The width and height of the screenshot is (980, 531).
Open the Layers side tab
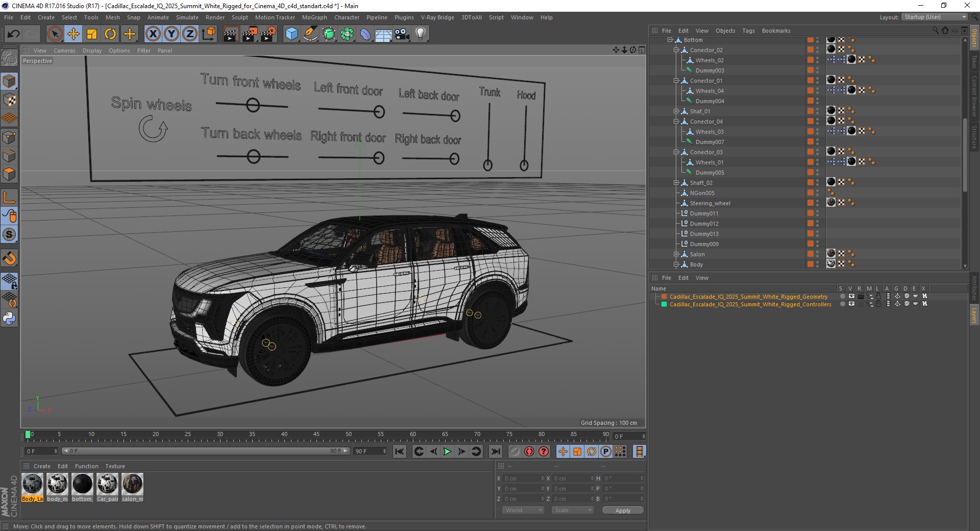[974, 315]
